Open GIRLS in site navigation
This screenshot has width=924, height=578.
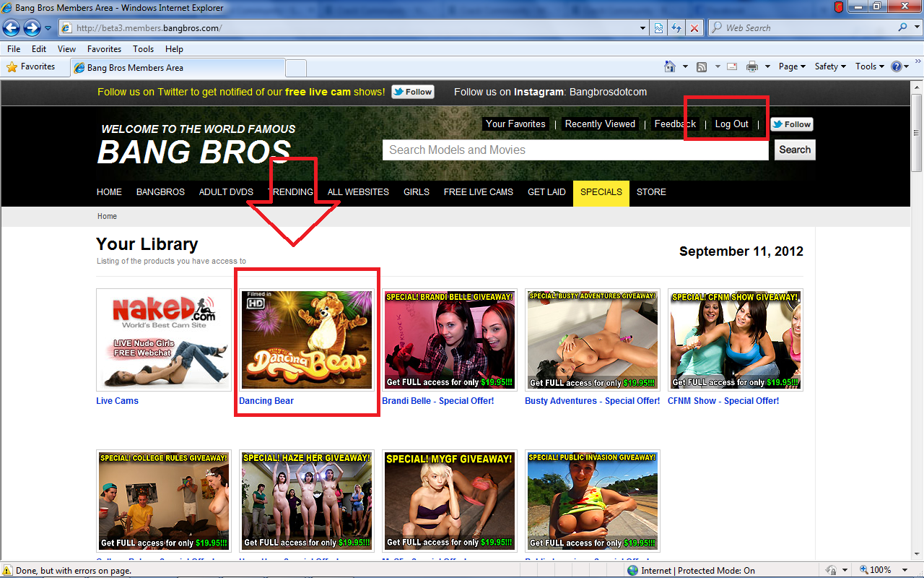(x=417, y=192)
